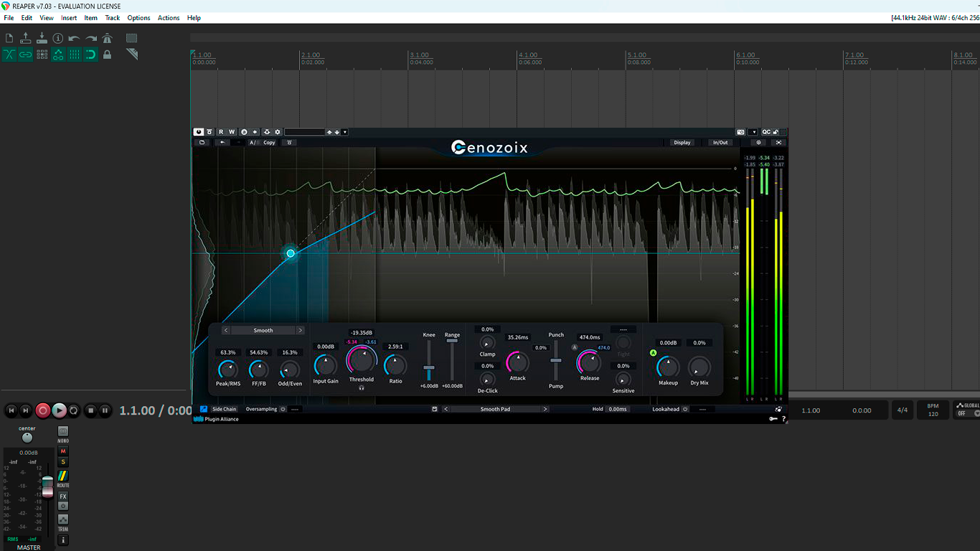Click the Peak/RMS knob
This screenshot has height=551, width=980.
point(228,369)
